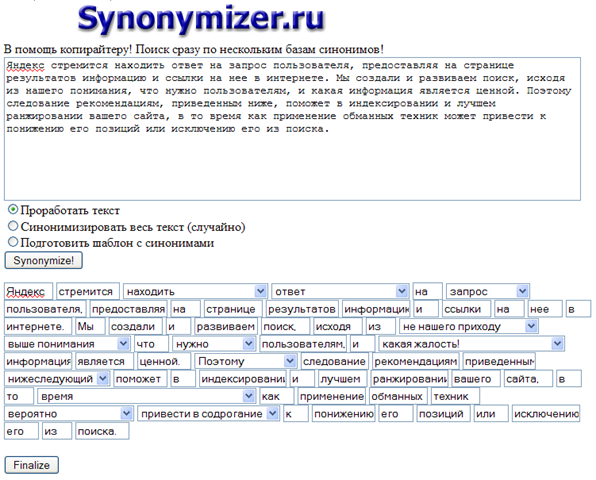The width and height of the screenshot is (596, 480).
Task: Click the 'или' word field
Action: pyautogui.click(x=491, y=413)
